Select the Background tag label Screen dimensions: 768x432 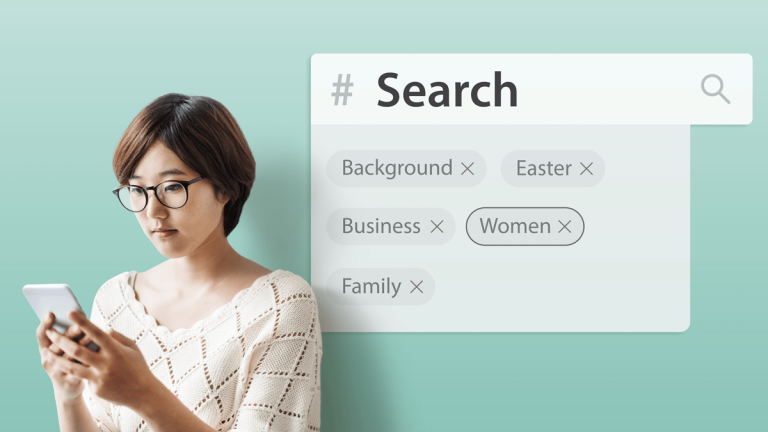(397, 168)
